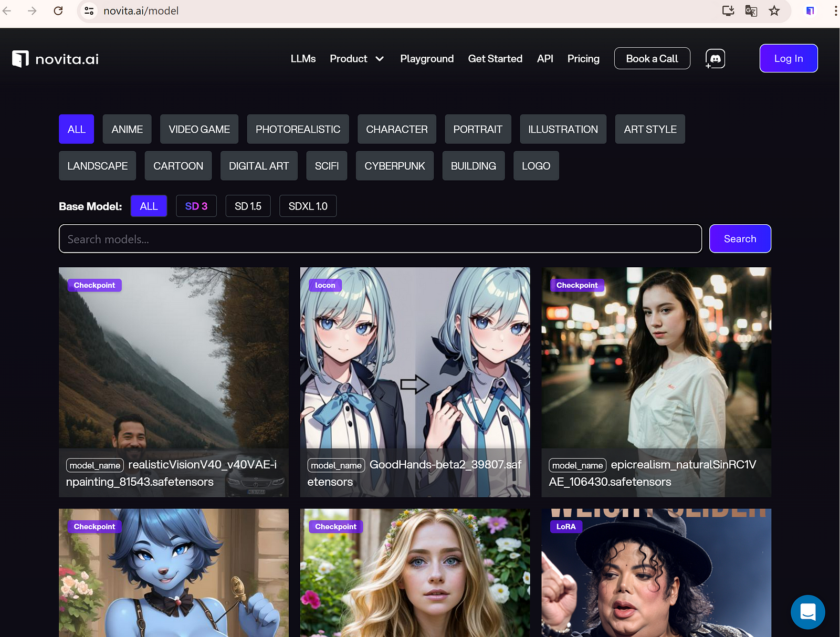
Task: Filter models by SCIFI
Action: click(x=327, y=166)
